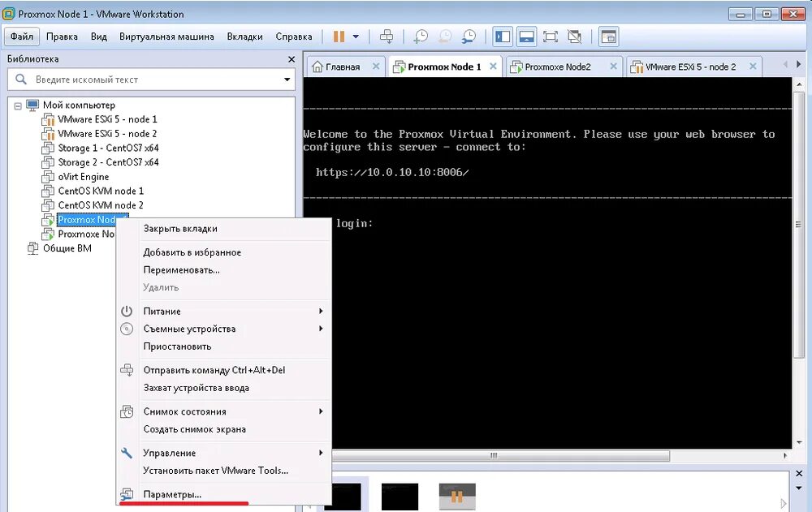Expand the Питание submenu

pyautogui.click(x=224, y=311)
